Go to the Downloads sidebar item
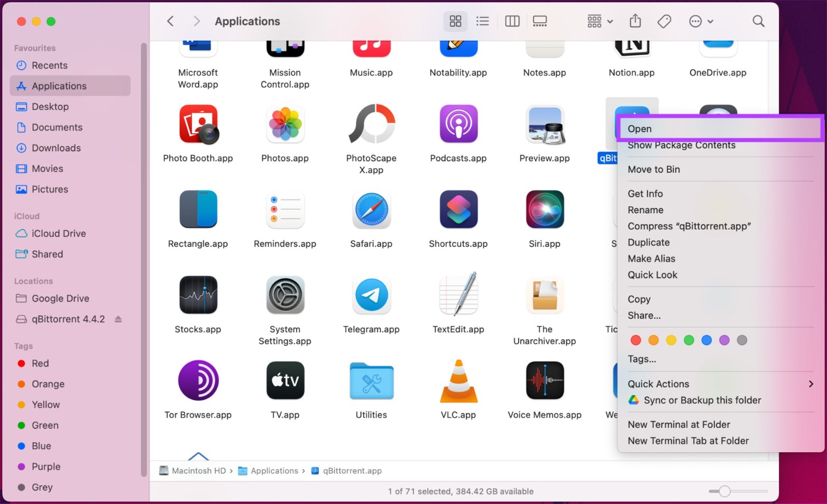The image size is (827, 504). pyautogui.click(x=56, y=148)
